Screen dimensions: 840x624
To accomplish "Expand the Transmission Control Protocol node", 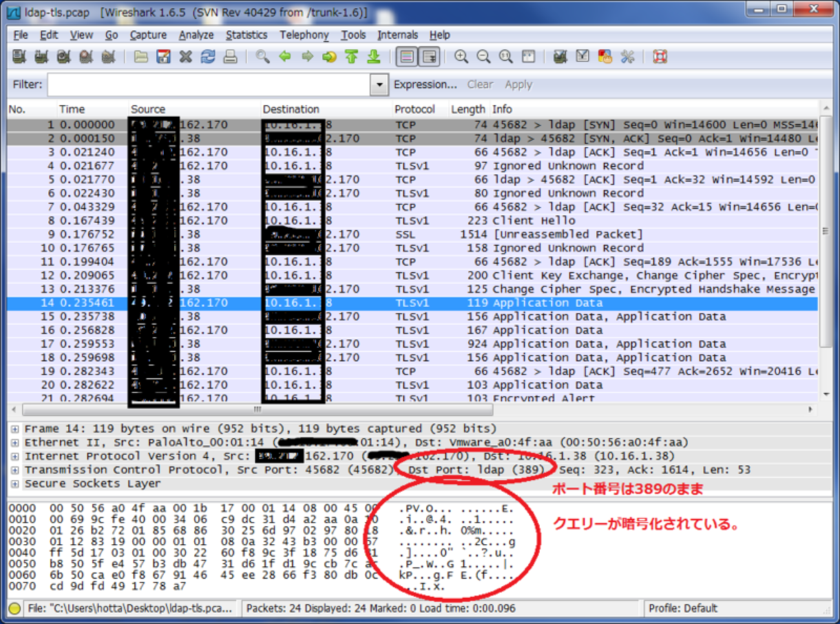I will (x=15, y=470).
